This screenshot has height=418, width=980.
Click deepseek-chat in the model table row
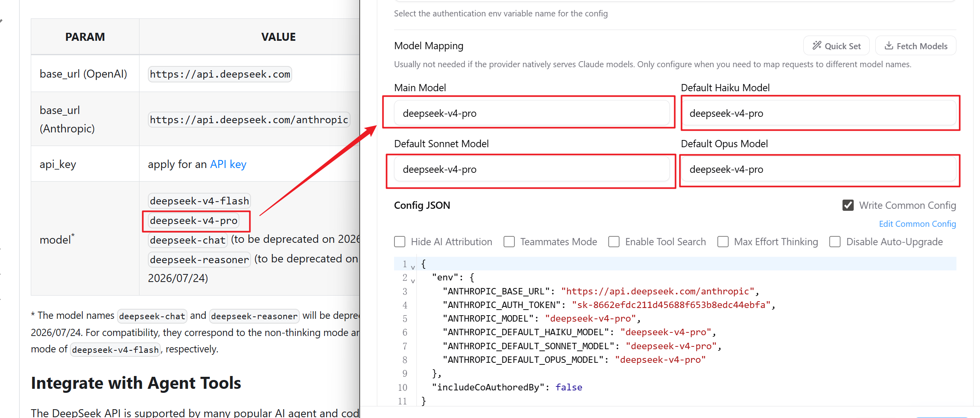coord(187,240)
